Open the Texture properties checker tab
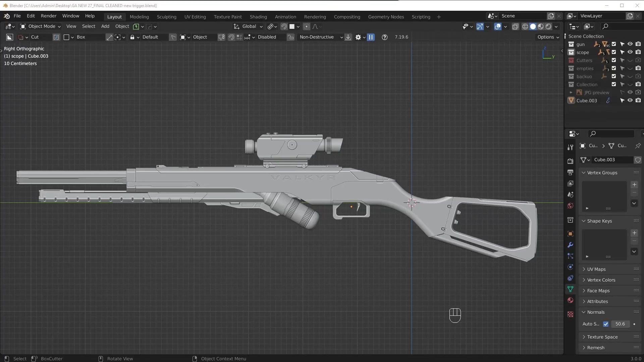 [570, 314]
